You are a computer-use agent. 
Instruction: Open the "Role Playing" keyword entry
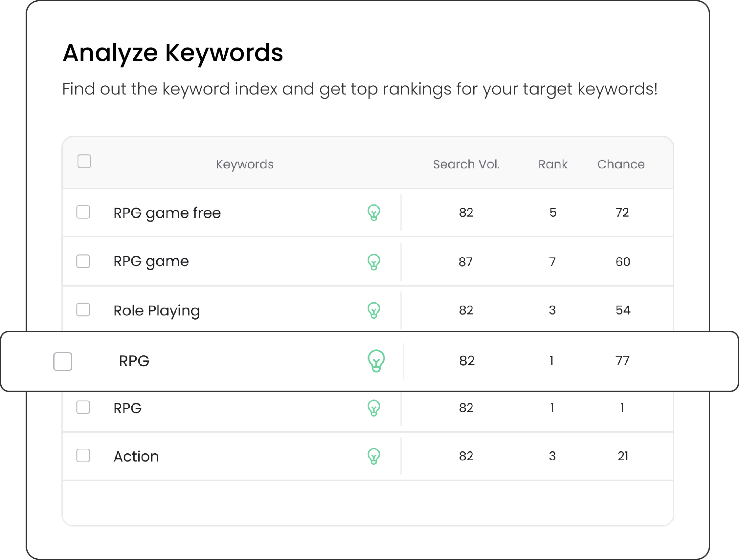(x=156, y=311)
